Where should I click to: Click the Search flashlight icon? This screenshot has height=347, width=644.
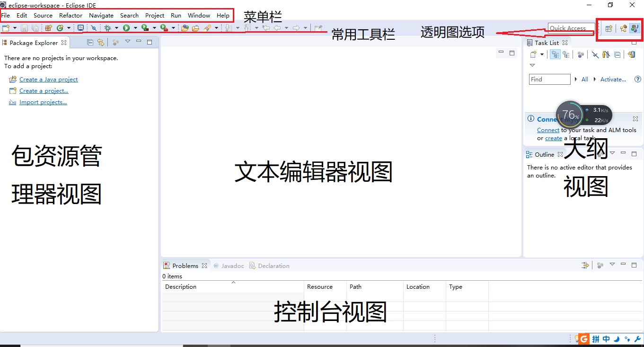[207, 28]
